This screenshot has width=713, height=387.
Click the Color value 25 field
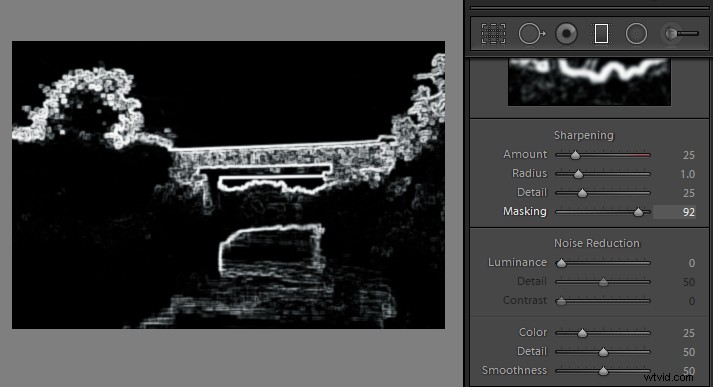pyautogui.click(x=688, y=333)
